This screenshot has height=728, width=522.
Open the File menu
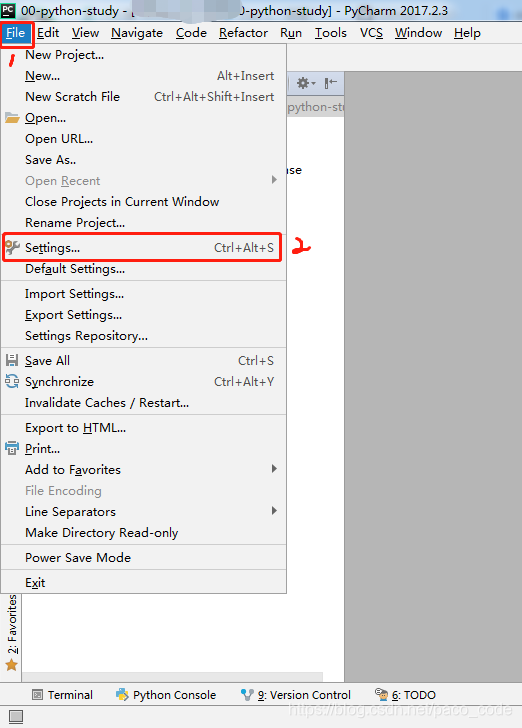(15, 33)
